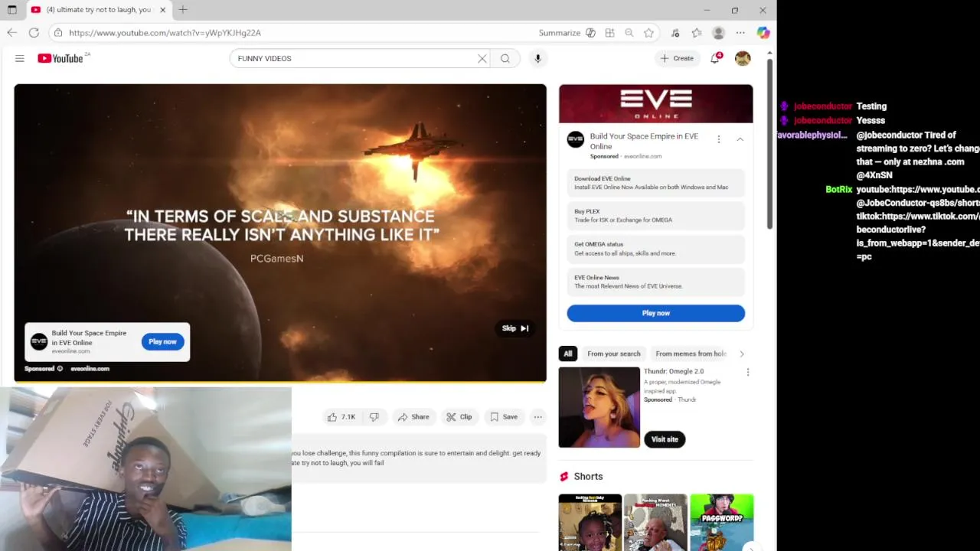The height and width of the screenshot is (551, 980).
Task: Reload the page with the refresh icon
Action: [34, 32]
